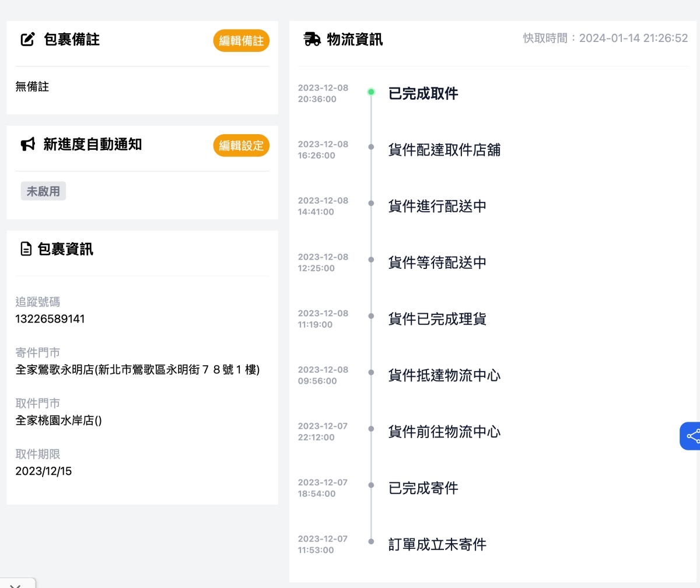The height and width of the screenshot is (588, 700).
Task: Click the 貨件等待配送中 status text
Action: click(437, 262)
